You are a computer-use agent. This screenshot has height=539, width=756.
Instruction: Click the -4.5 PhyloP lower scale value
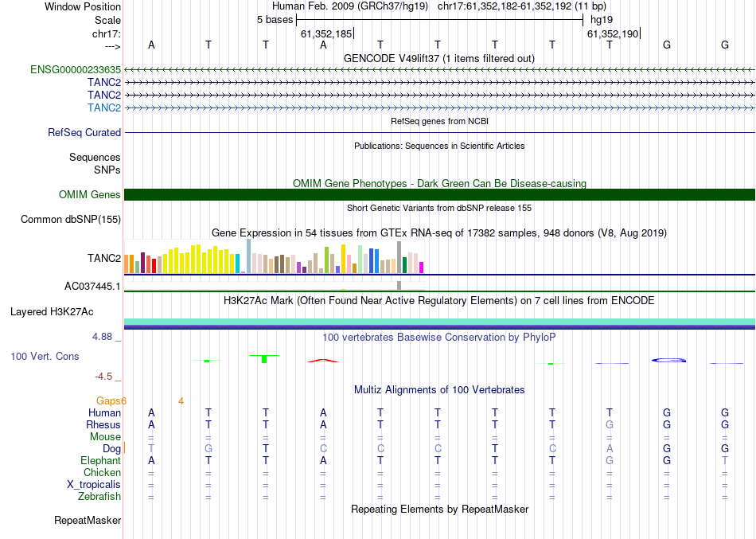pyautogui.click(x=103, y=377)
